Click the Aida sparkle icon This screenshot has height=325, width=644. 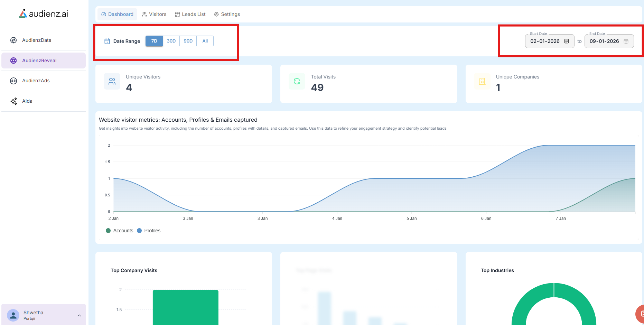(14, 101)
